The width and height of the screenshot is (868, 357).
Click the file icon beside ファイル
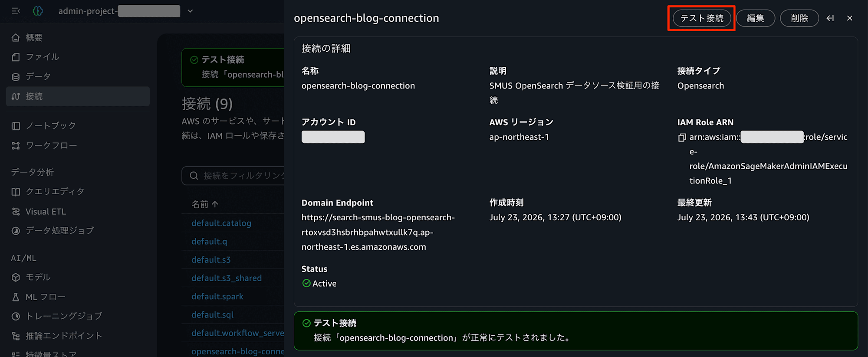pyautogui.click(x=16, y=57)
